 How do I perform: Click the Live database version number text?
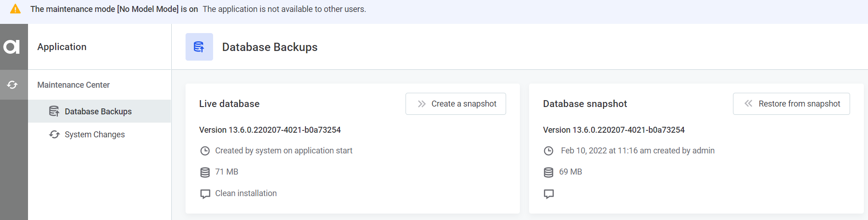click(270, 130)
